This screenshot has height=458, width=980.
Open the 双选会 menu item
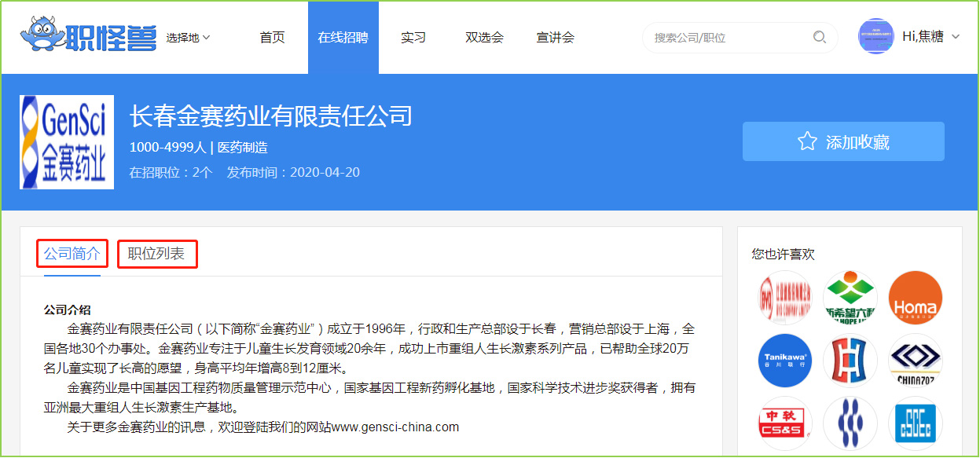tap(484, 38)
